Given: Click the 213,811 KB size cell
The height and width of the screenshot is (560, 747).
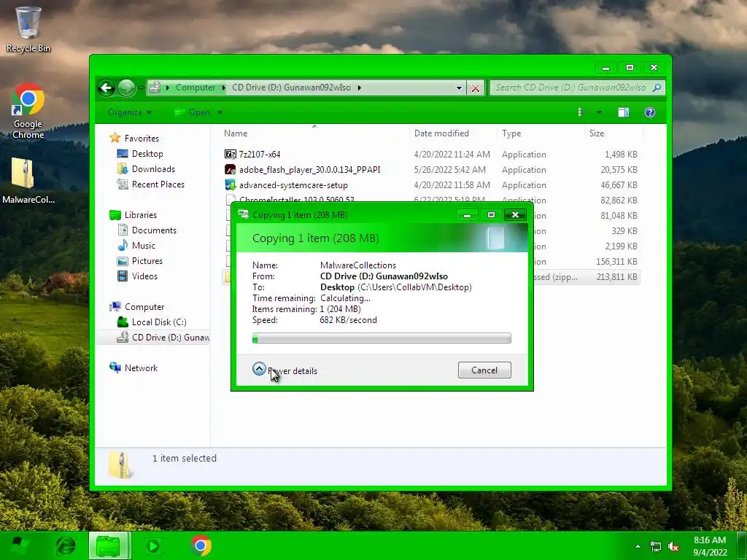Looking at the screenshot, I should (616, 276).
